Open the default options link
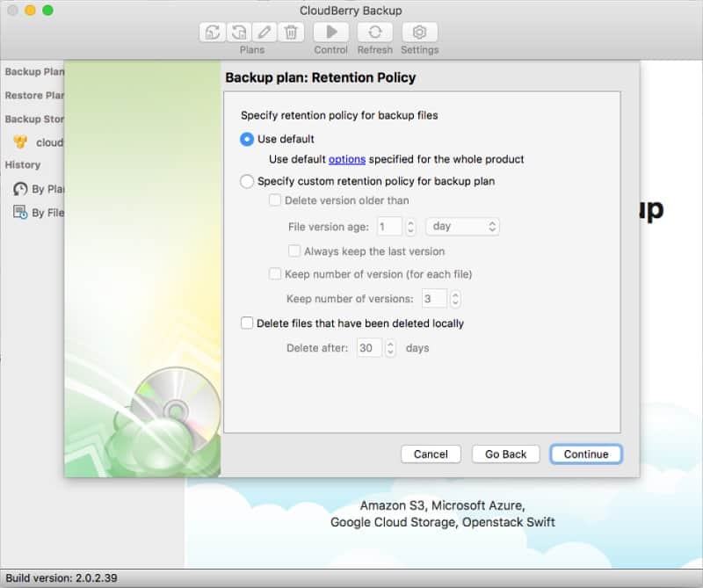This screenshot has width=703, height=588. pyautogui.click(x=347, y=159)
